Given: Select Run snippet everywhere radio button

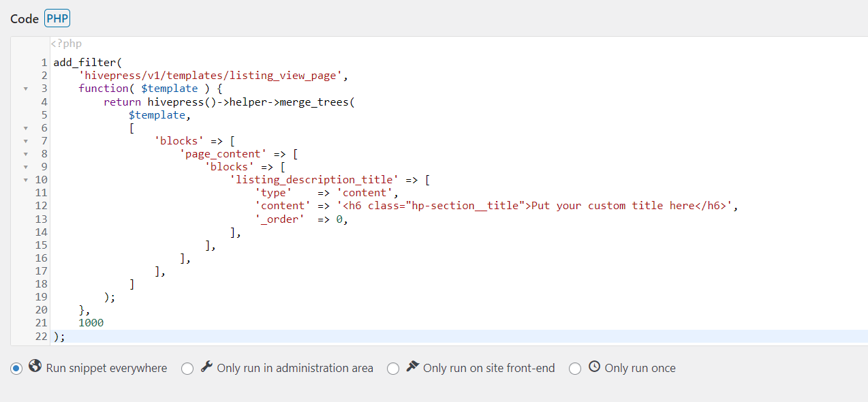Looking at the screenshot, I should point(16,368).
